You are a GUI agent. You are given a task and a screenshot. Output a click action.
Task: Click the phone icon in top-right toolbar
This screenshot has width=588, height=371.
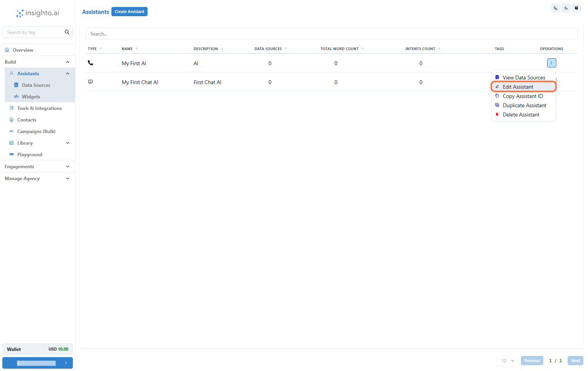556,8
